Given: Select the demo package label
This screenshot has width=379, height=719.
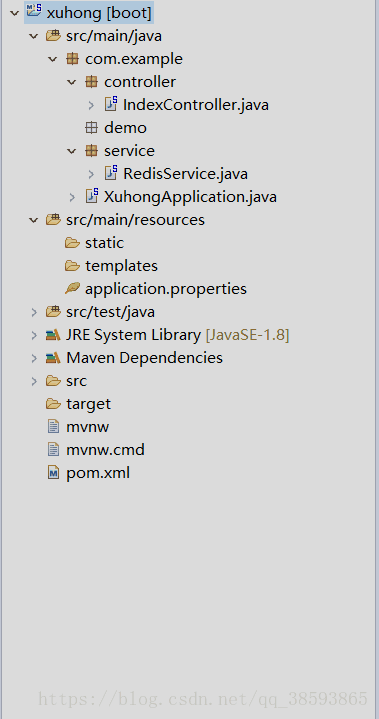Looking at the screenshot, I should [x=125, y=128].
